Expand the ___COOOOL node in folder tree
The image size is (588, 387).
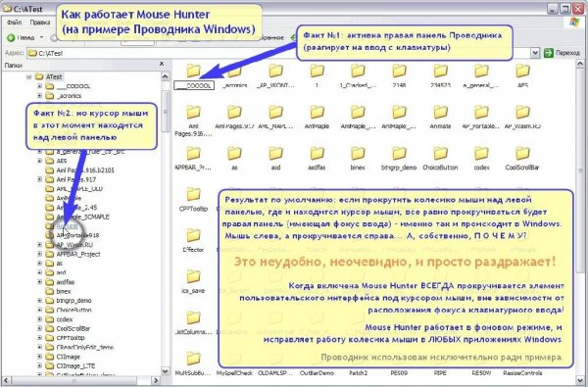pos(39,86)
